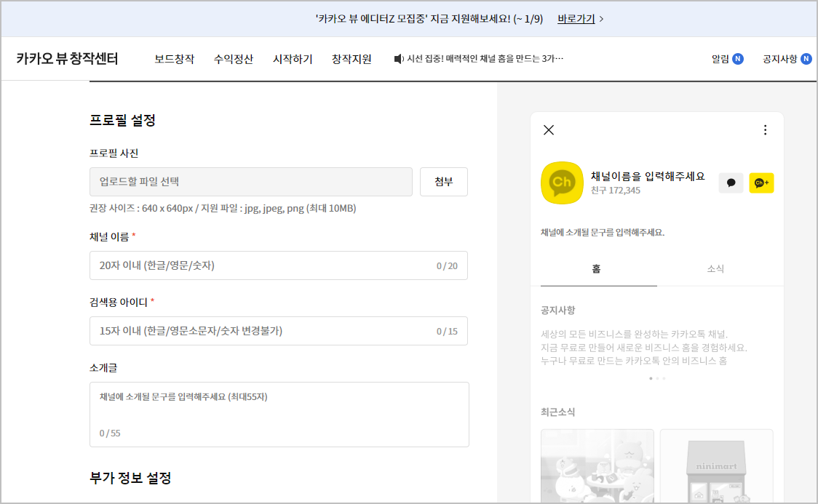The image size is (818, 504).
Task: Open the character illustration thumbnail in 최근소식
Action: point(597,466)
